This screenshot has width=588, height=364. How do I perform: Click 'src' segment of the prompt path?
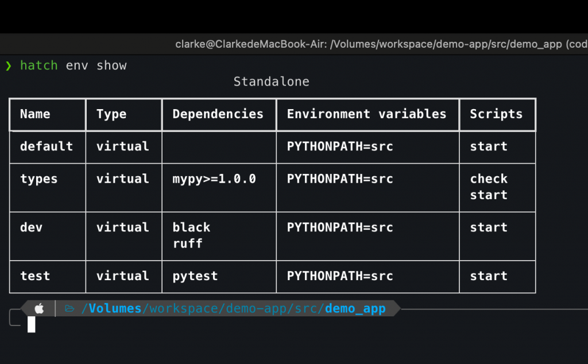click(x=305, y=309)
